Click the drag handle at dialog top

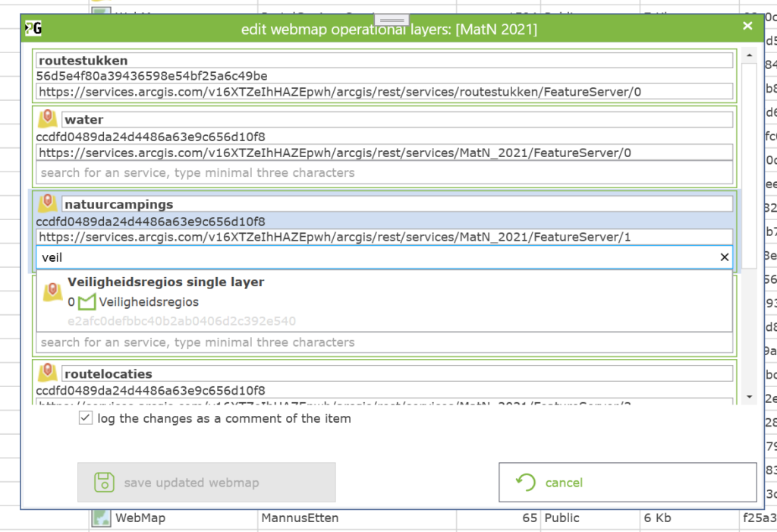(x=392, y=20)
